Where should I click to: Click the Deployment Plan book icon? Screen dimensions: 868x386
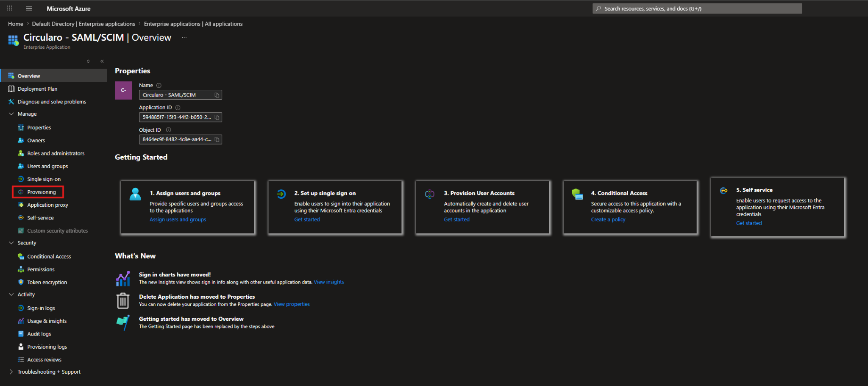coord(11,89)
